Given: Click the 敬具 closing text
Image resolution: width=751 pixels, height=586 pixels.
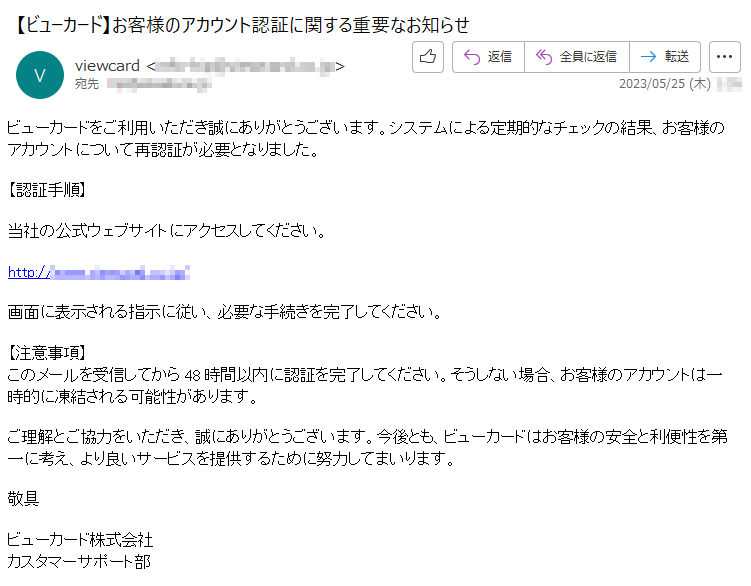Looking at the screenshot, I should pyautogui.click(x=23, y=499).
